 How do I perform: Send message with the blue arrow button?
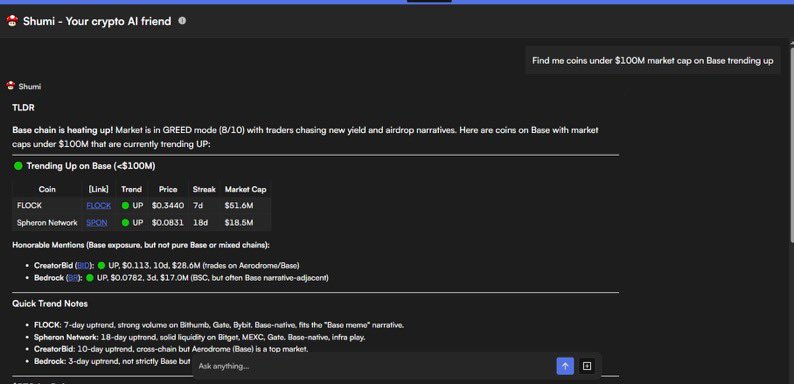coord(565,366)
